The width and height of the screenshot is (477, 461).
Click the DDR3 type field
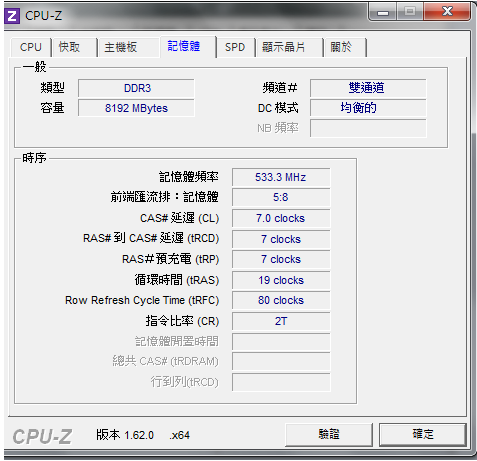pyautogui.click(x=136, y=88)
